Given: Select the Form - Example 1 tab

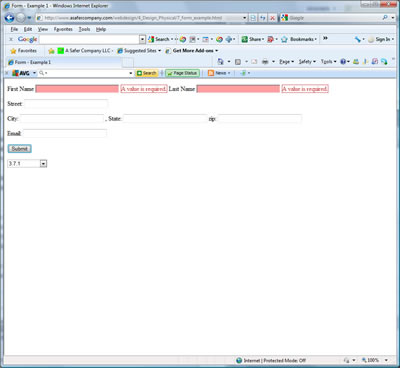Looking at the screenshot, I should tap(64, 62).
